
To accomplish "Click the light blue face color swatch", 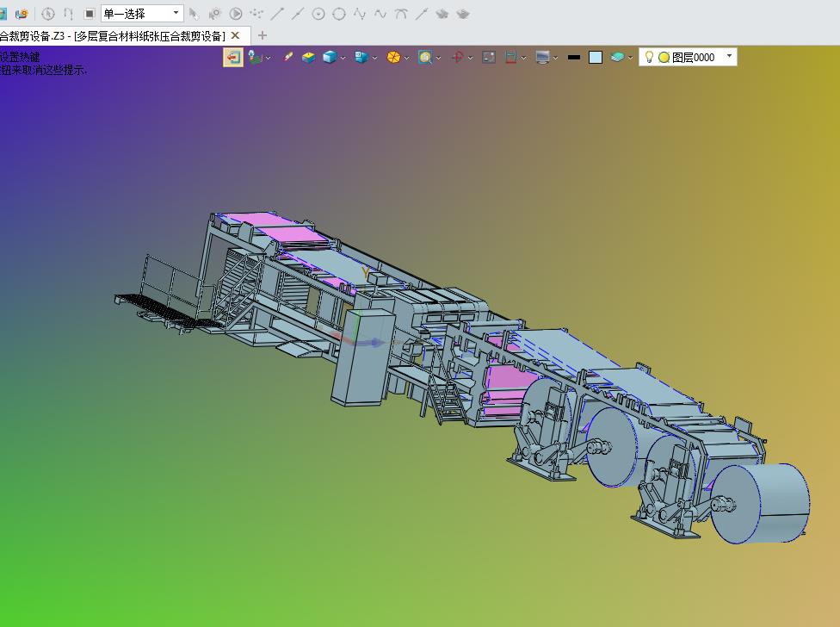I will point(596,58).
